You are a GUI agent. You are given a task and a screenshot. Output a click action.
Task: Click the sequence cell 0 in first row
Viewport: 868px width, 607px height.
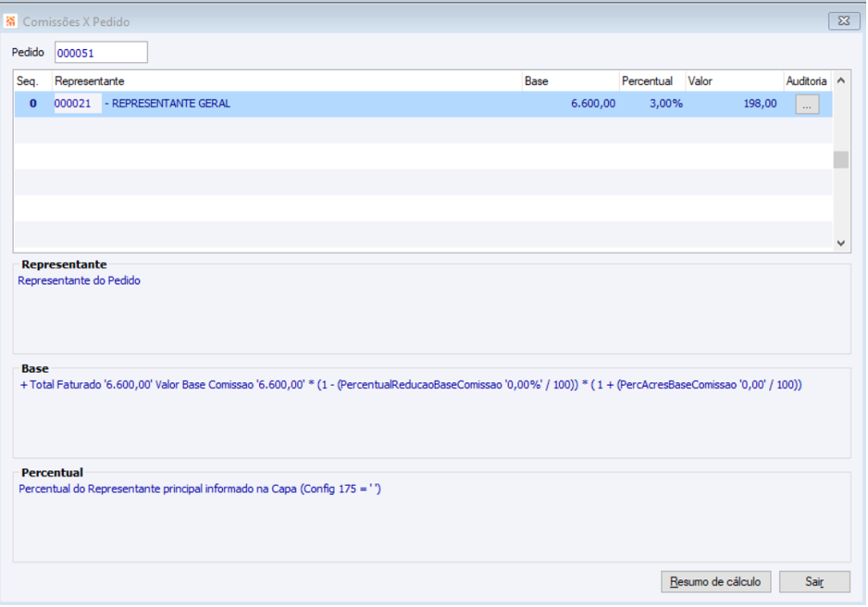33,104
